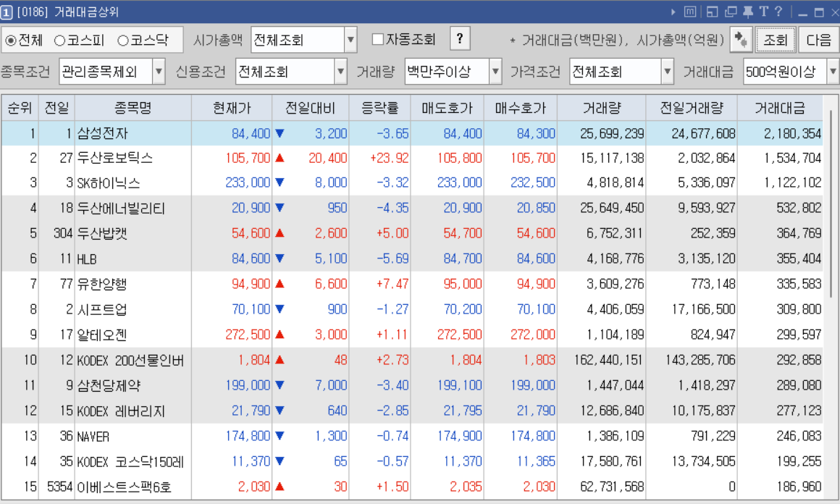
Task: Sort by the 현재가 column header
Action: 232,108
